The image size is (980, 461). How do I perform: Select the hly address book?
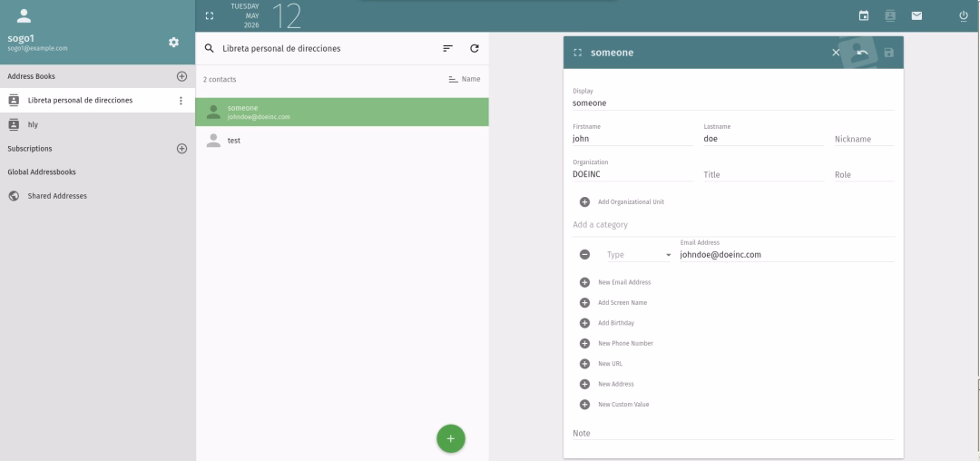pyautogui.click(x=97, y=124)
